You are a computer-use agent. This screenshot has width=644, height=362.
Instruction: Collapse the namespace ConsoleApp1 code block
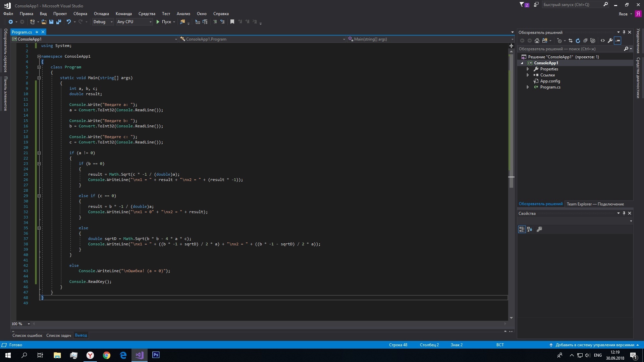39,56
